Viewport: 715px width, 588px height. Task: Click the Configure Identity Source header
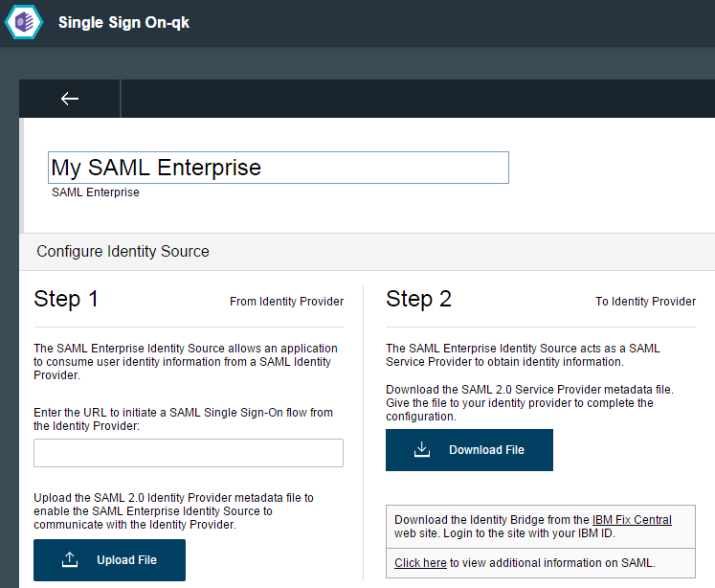(123, 251)
